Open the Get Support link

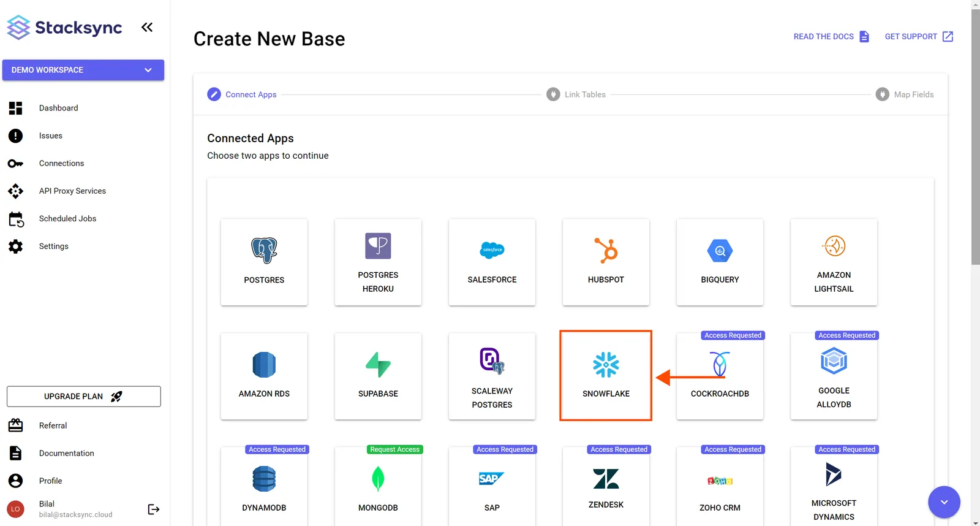coord(919,37)
